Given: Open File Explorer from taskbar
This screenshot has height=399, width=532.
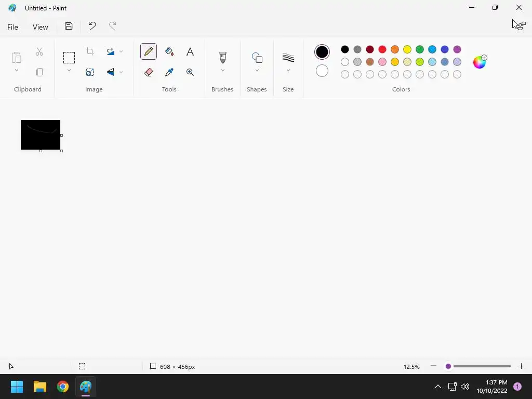Looking at the screenshot, I should [x=39, y=387].
